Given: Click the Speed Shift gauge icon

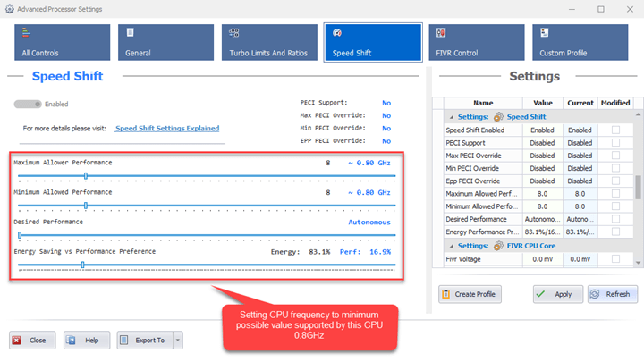Looking at the screenshot, I should (x=337, y=33).
